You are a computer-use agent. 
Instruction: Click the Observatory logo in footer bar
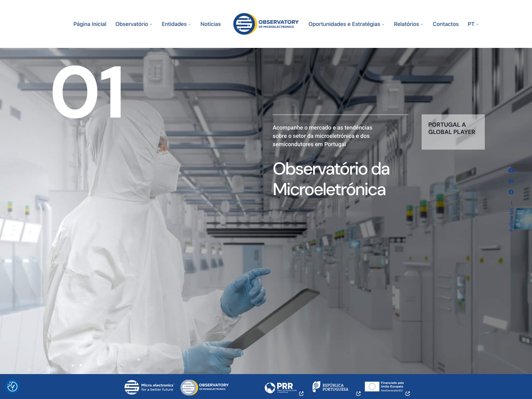pyautogui.click(x=204, y=387)
